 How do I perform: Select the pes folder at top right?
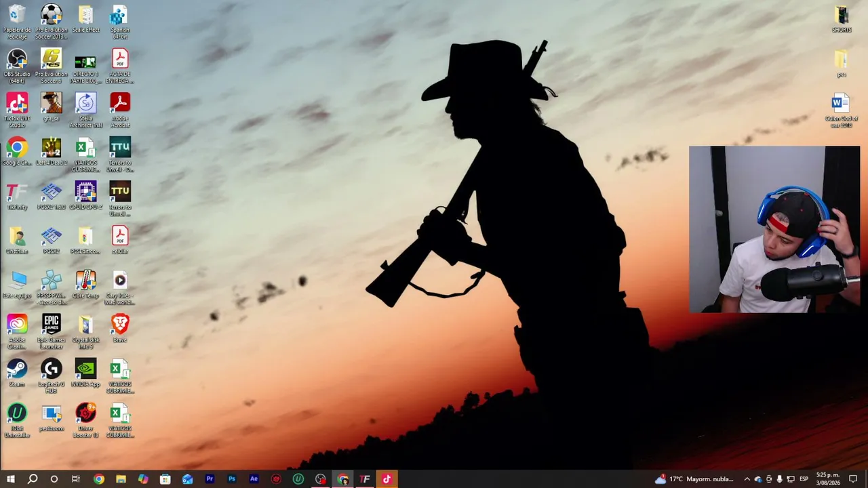(842, 63)
